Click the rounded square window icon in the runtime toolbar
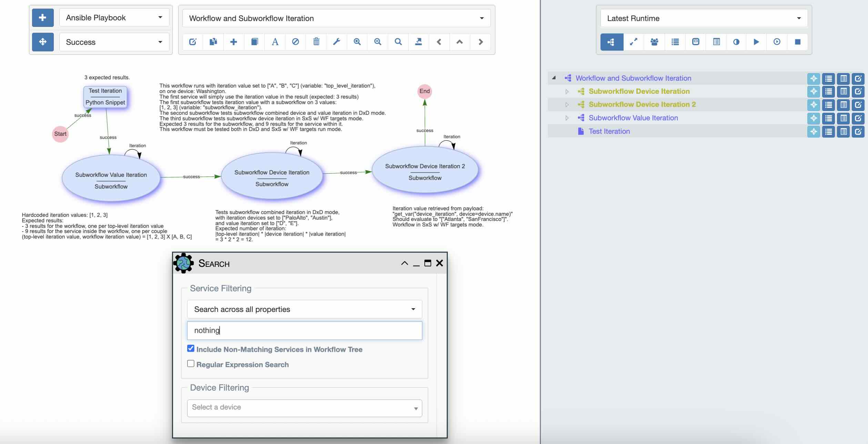Image resolution: width=868 pixels, height=444 pixels. 696,42
